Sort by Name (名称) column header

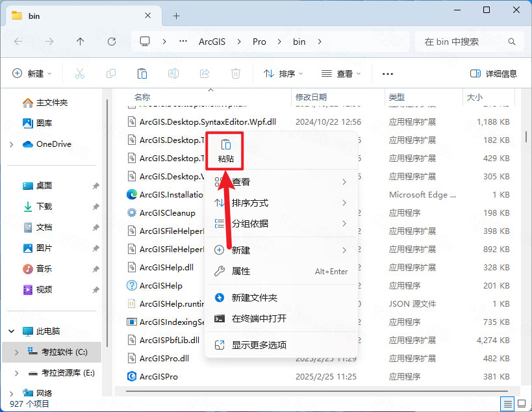click(142, 97)
